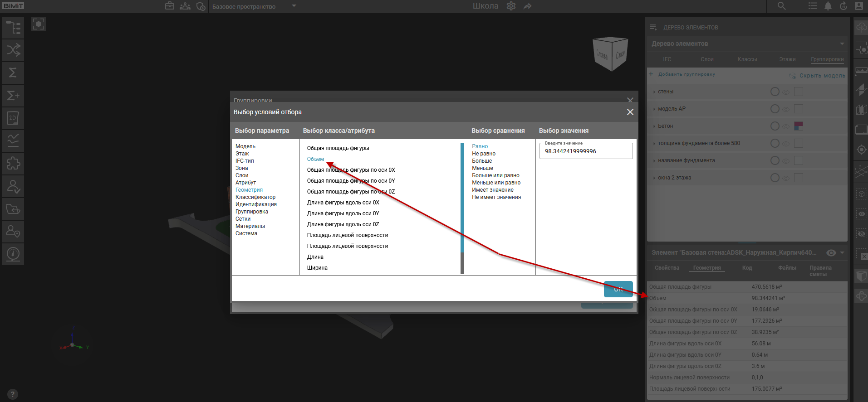Open the notifications bell icon
868x402 pixels.
click(x=828, y=6)
